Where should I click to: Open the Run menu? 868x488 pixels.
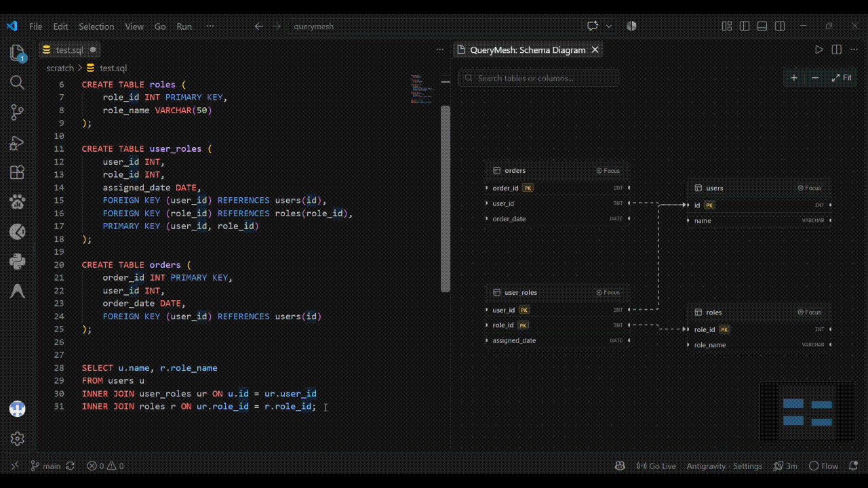click(x=184, y=26)
